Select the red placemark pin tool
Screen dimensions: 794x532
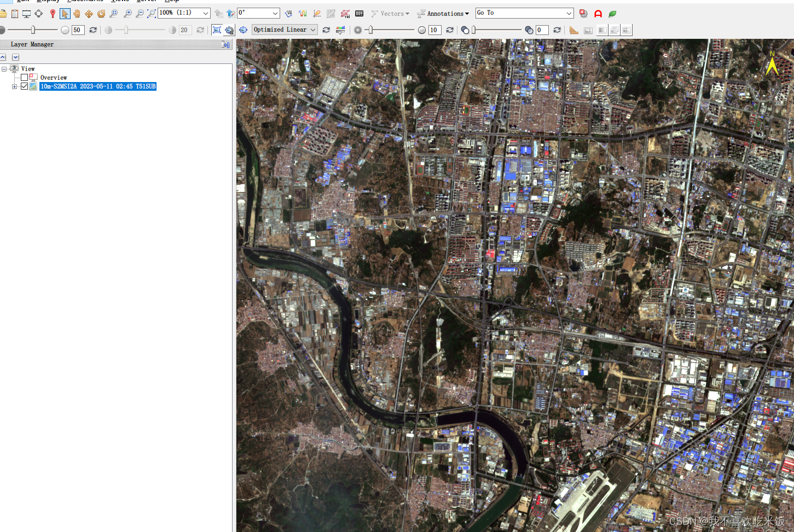point(53,14)
